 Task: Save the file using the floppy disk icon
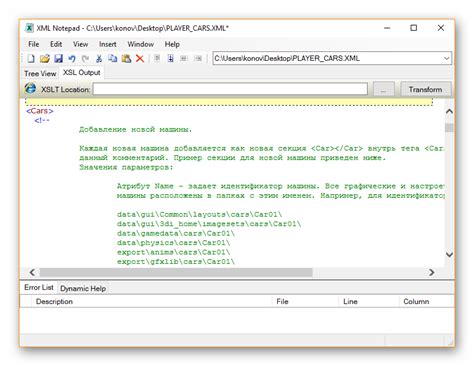pyautogui.click(x=58, y=59)
